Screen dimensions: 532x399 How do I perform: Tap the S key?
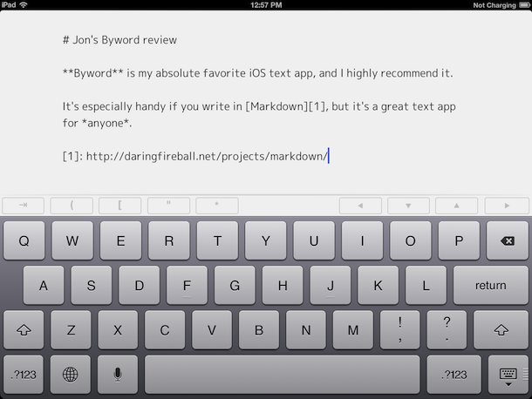click(92, 285)
